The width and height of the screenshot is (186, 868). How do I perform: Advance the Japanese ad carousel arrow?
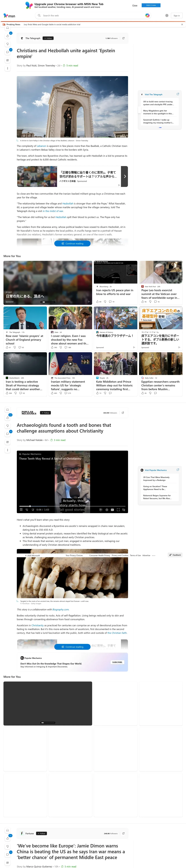pyautogui.click(x=125, y=176)
